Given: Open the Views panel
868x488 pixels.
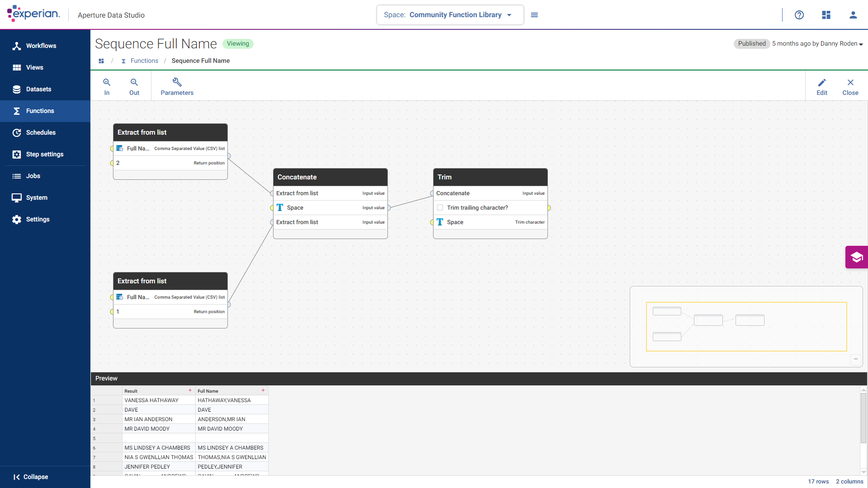Looking at the screenshot, I should point(34,67).
